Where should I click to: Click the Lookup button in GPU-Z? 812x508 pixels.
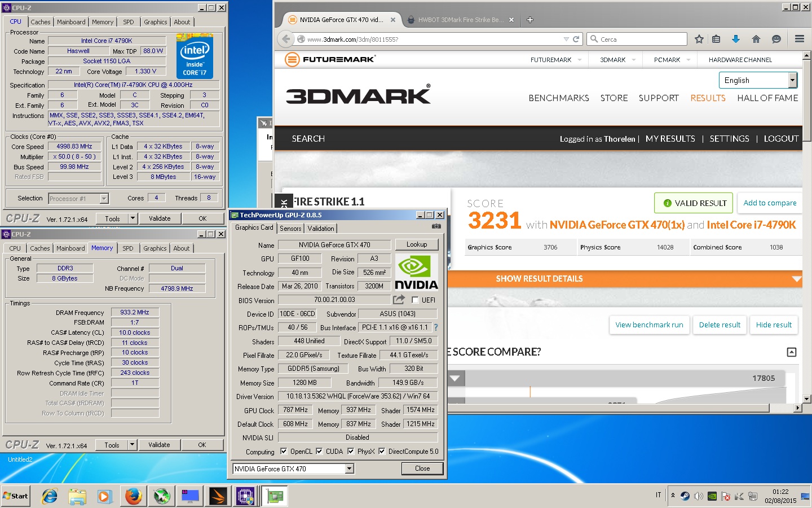[x=417, y=244]
